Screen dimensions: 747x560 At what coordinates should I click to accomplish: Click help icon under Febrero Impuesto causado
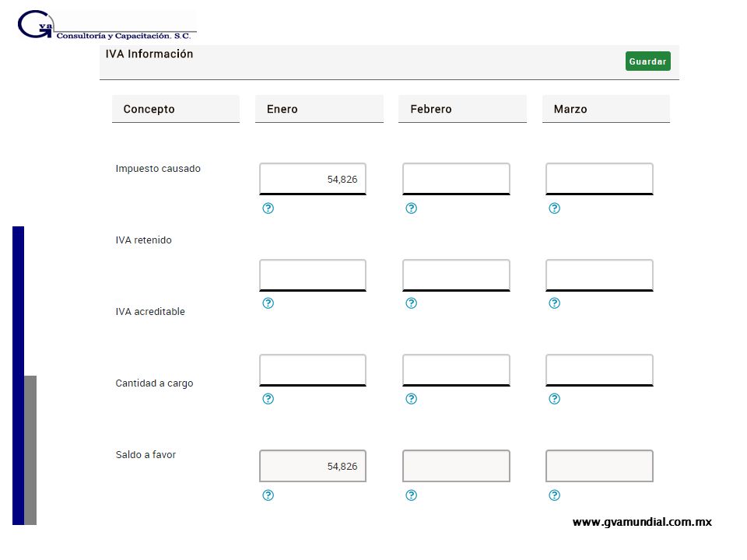(x=411, y=208)
